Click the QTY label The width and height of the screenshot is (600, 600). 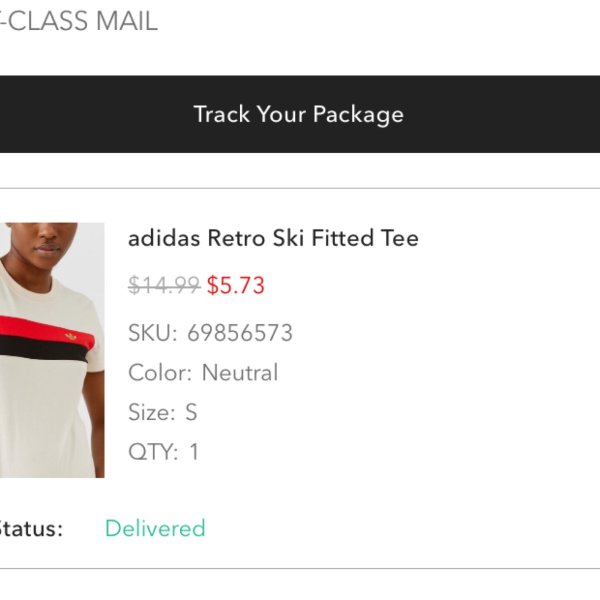[x=153, y=452]
